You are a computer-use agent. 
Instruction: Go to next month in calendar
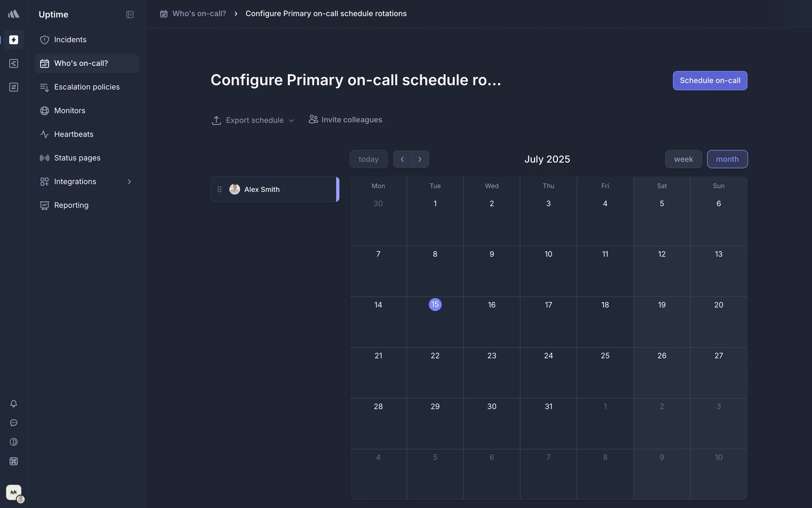tap(420, 159)
